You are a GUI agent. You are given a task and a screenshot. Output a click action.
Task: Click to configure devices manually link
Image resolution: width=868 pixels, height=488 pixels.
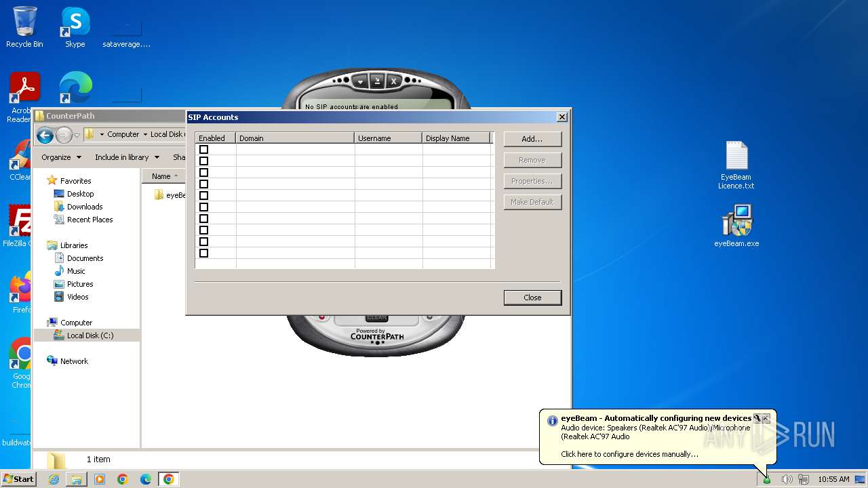tap(629, 454)
